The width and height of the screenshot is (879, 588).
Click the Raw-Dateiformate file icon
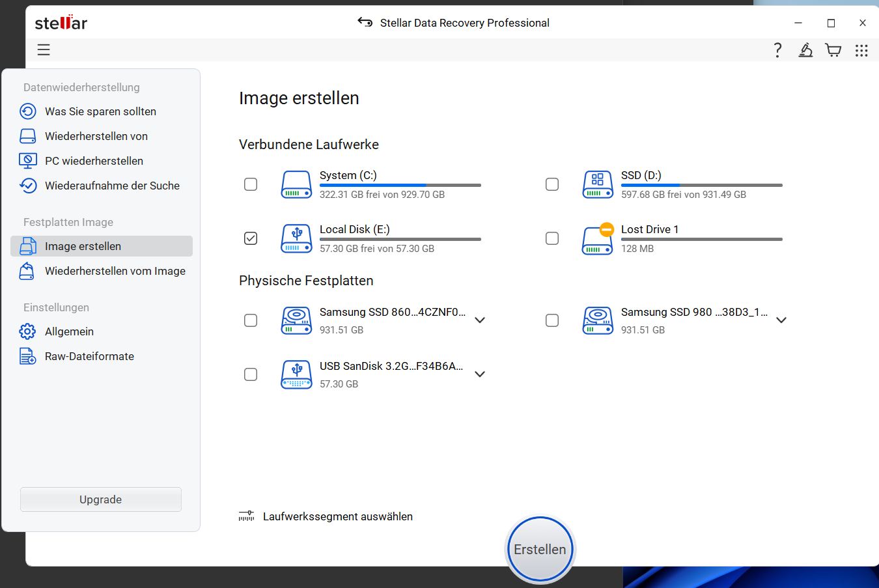click(x=27, y=356)
